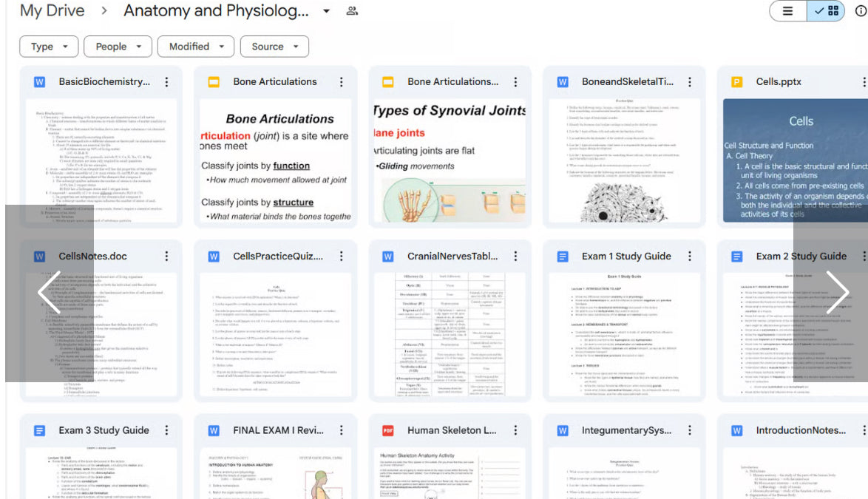Image resolution: width=868 pixels, height=499 pixels.
Task: Click the shared folder people icon
Action: point(352,11)
